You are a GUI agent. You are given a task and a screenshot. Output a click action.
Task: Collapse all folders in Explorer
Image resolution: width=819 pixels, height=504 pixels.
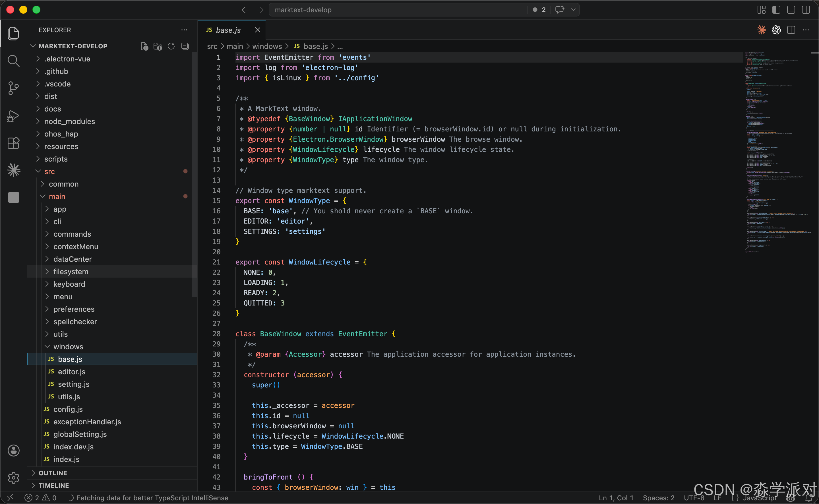185,46
